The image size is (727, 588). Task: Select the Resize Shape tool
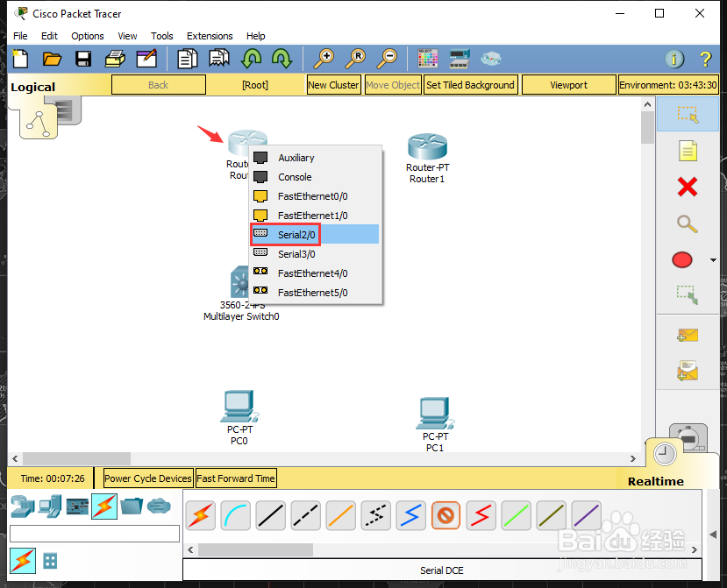point(688,294)
